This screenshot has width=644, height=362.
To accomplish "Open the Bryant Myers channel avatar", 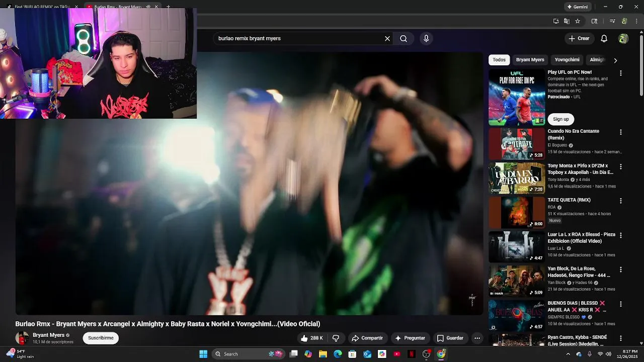I will (x=22, y=338).
